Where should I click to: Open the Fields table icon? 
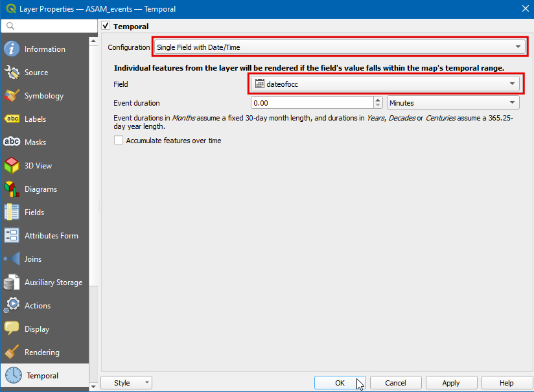click(x=12, y=212)
